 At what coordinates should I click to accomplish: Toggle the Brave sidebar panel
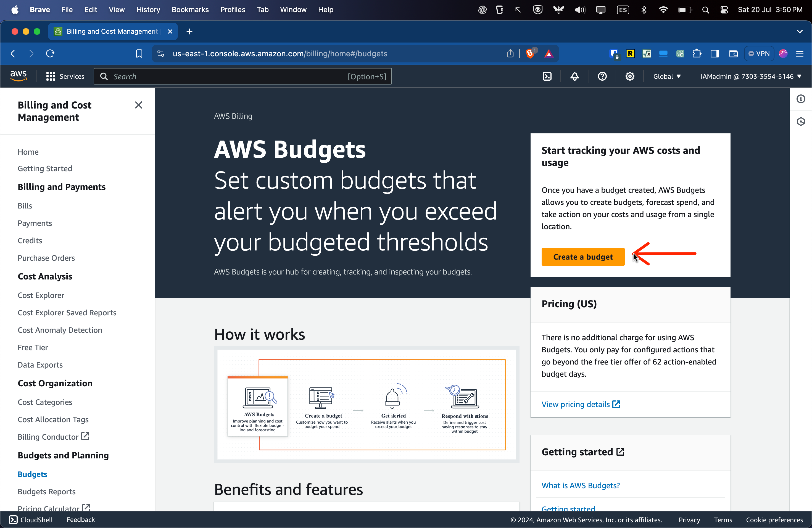pos(715,54)
